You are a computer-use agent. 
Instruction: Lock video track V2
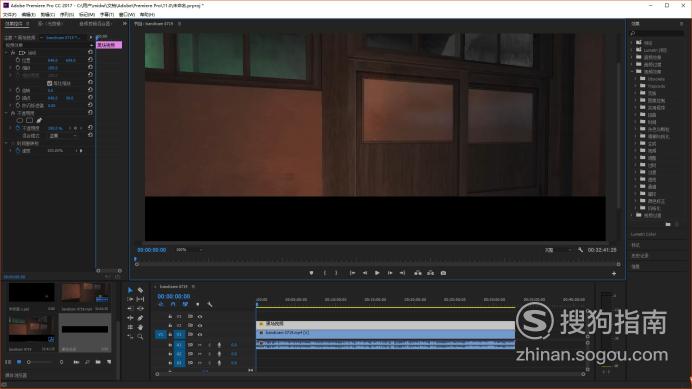(x=170, y=325)
